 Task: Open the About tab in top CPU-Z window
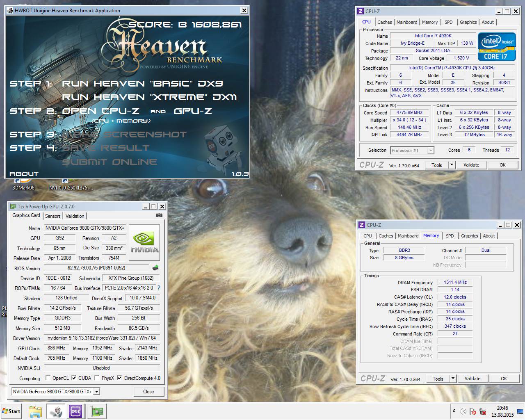pyautogui.click(x=488, y=22)
